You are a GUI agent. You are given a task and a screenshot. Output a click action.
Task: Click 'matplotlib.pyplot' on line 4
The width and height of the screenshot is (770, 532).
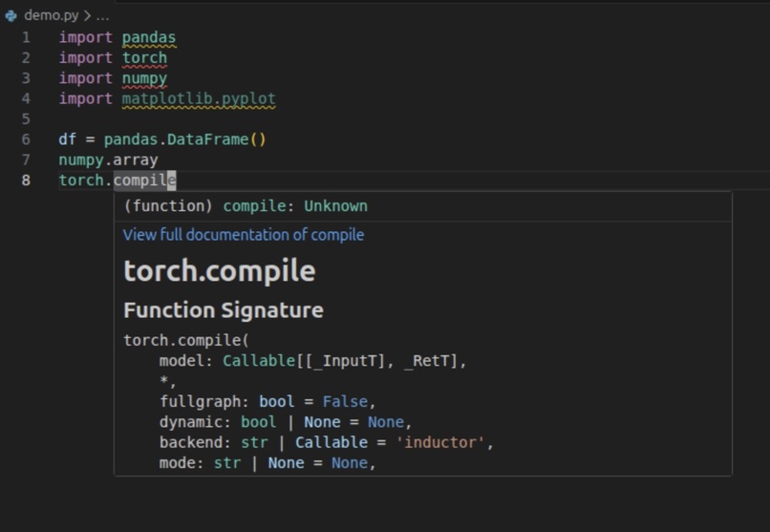click(199, 98)
